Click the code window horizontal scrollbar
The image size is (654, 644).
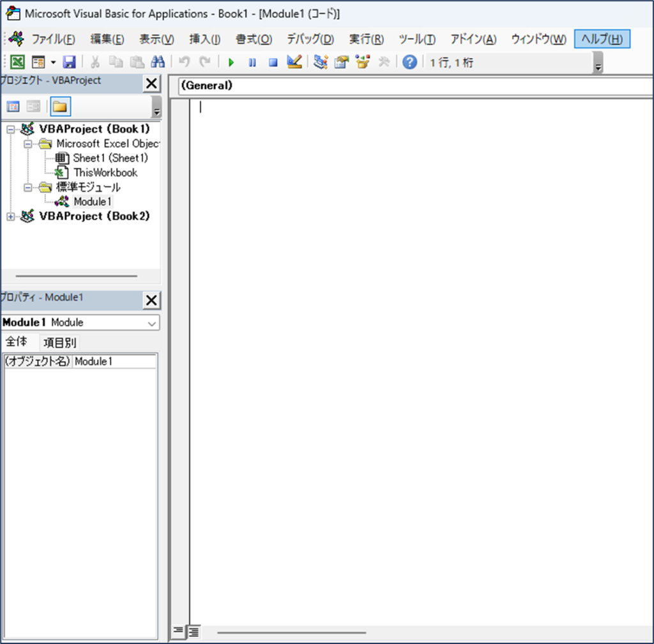[x=291, y=633]
